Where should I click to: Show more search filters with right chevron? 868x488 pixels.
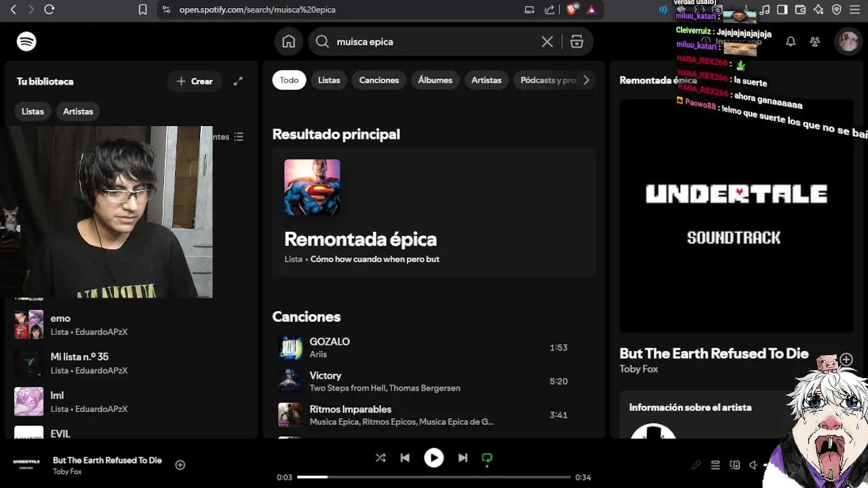click(586, 80)
